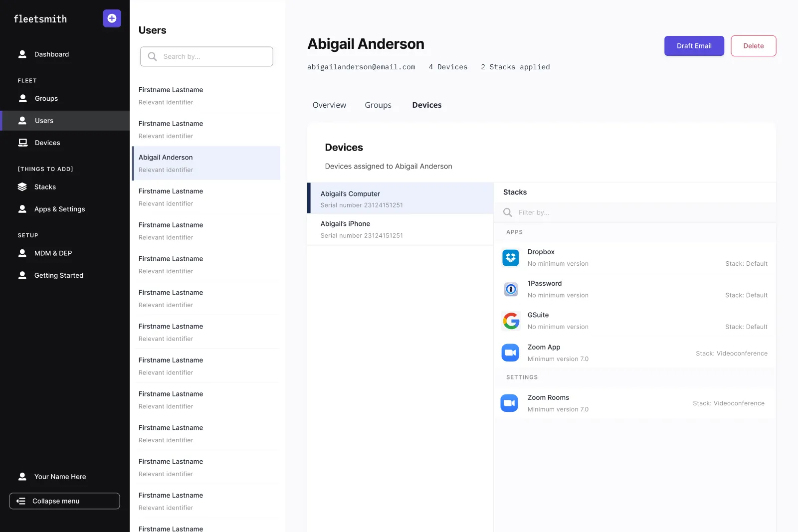Open the Dashboard menu item
798x532 pixels.
tap(65, 54)
